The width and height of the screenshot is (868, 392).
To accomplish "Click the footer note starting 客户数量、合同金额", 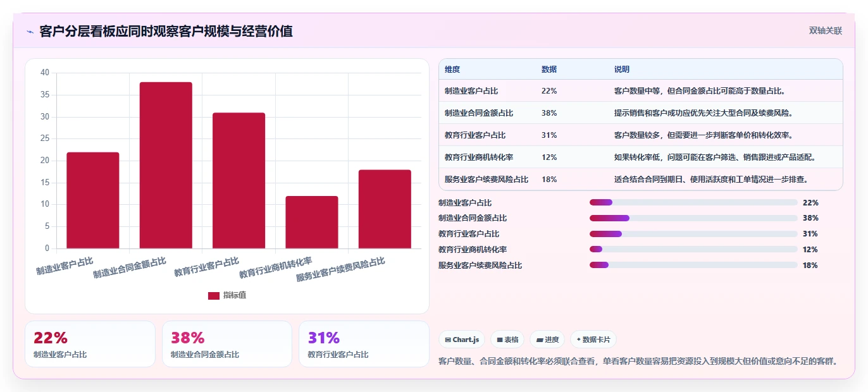I will [x=638, y=362].
